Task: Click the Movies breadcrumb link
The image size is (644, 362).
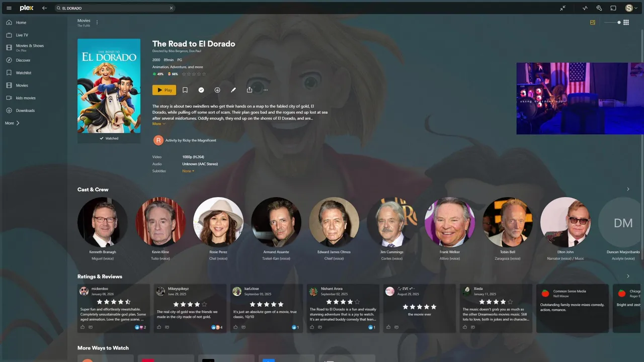Action: point(84,21)
